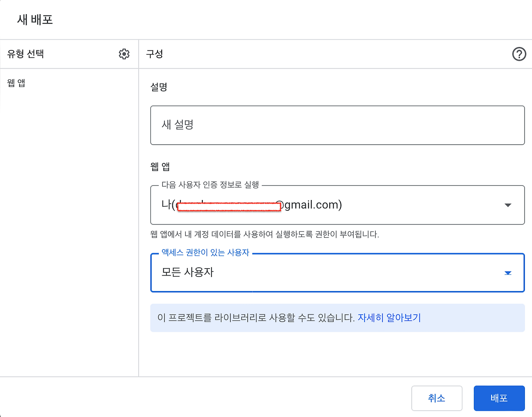The image size is (532, 417).
Task: Click the 구성 section header
Action: point(154,54)
